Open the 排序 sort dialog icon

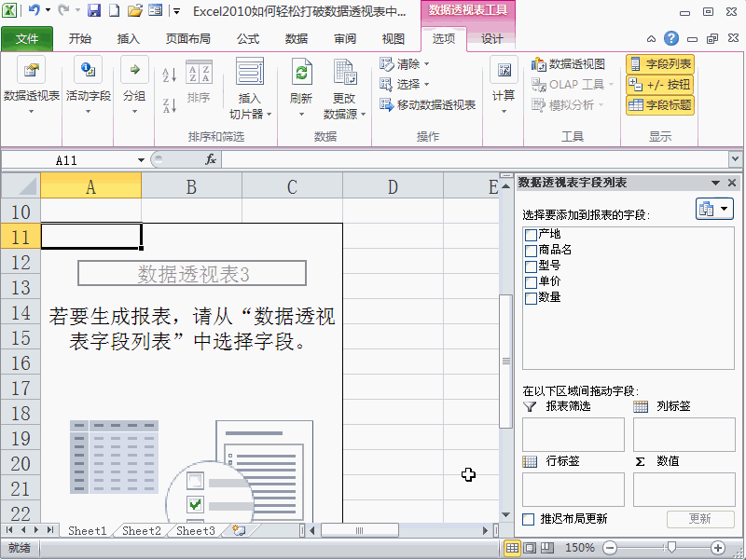pyautogui.click(x=199, y=72)
